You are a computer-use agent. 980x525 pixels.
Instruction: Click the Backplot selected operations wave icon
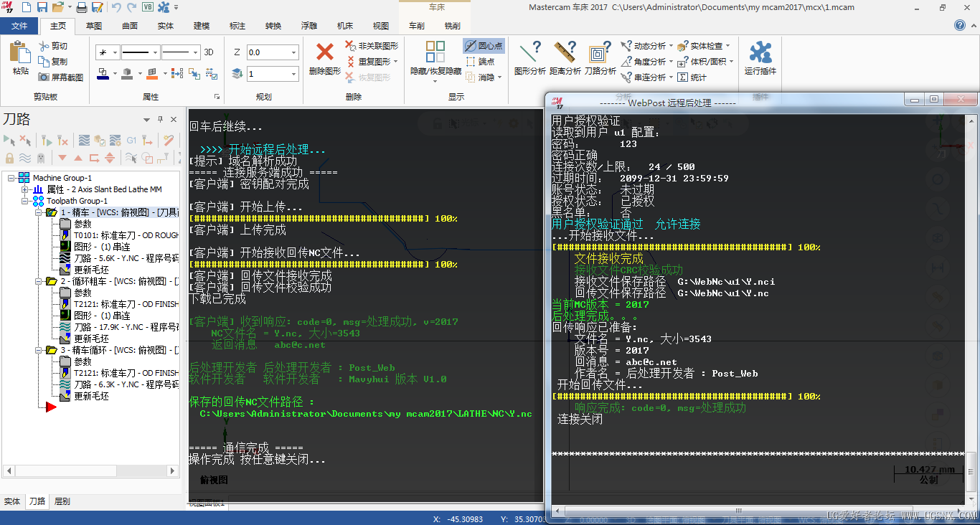pos(84,140)
